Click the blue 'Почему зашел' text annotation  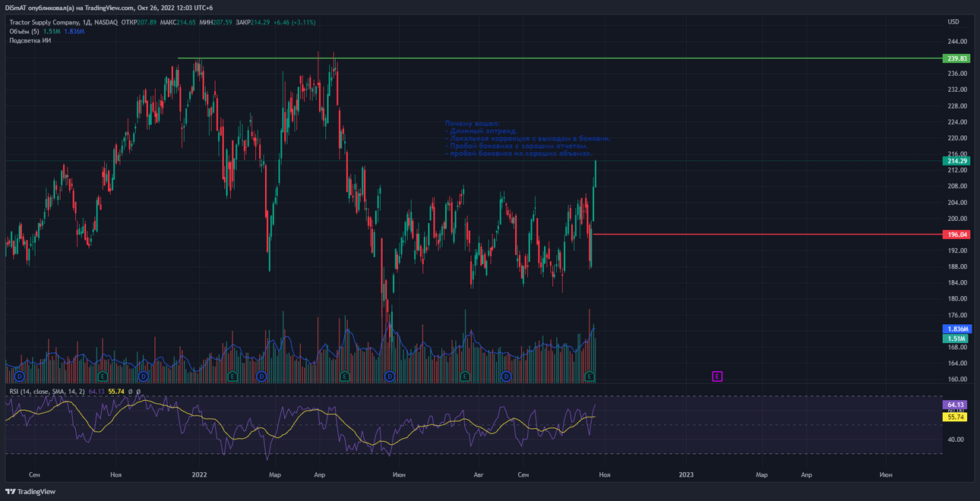pyautogui.click(x=527, y=138)
